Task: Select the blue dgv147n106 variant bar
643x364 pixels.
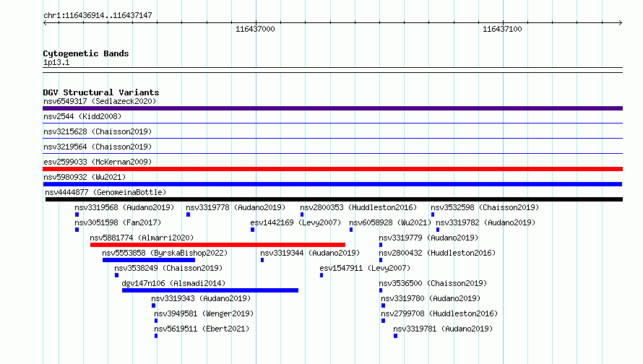Action: pos(210,290)
